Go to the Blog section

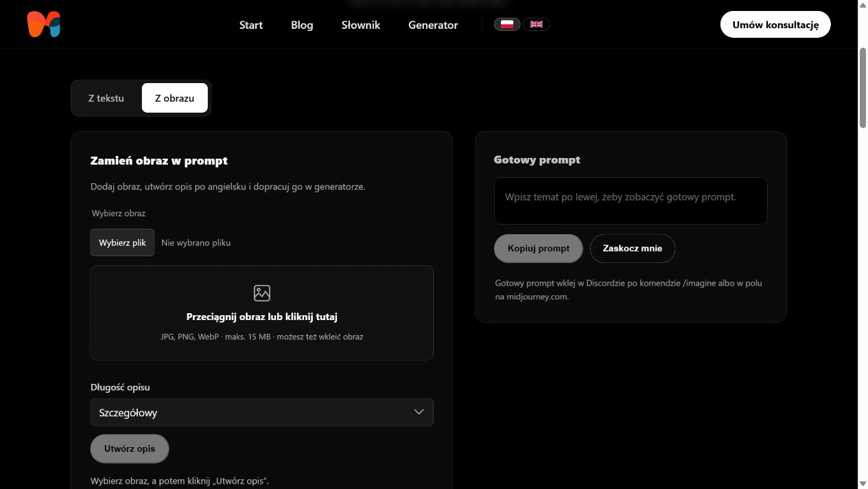(302, 25)
